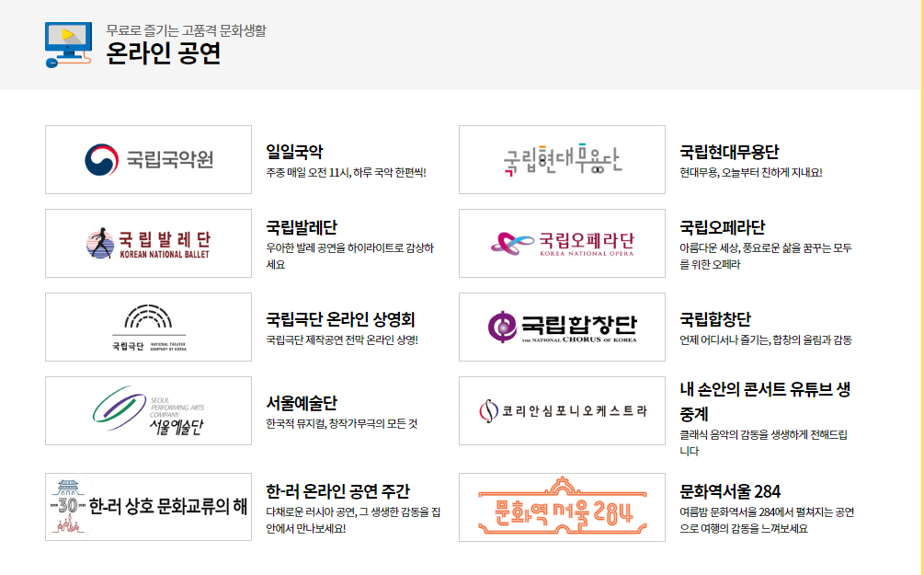This screenshot has height=575, width=924.
Task: Click the text 한국적 뮤지컬, 창작가무극의 모든 것
Action: click(342, 424)
